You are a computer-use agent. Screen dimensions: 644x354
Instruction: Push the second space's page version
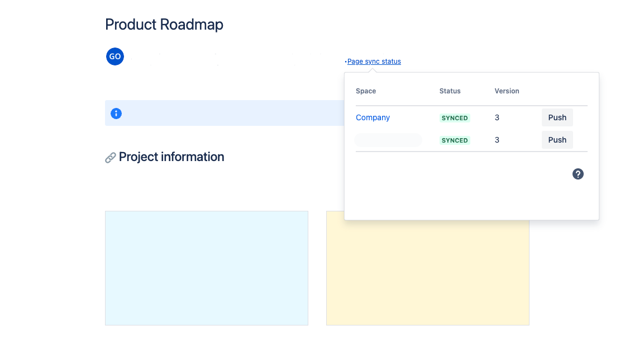(557, 140)
